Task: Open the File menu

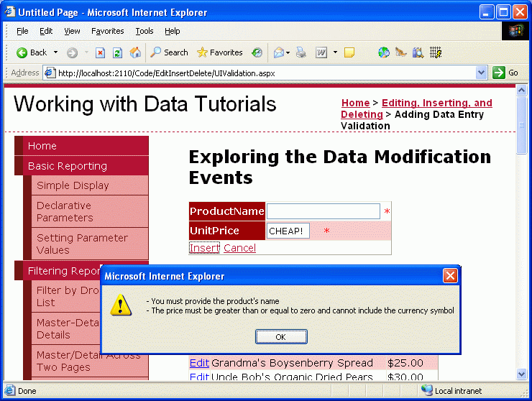Action: (x=22, y=31)
